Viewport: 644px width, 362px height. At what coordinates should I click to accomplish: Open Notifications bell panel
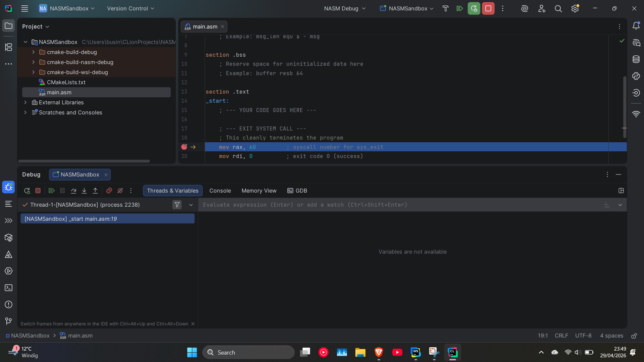pos(636,26)
